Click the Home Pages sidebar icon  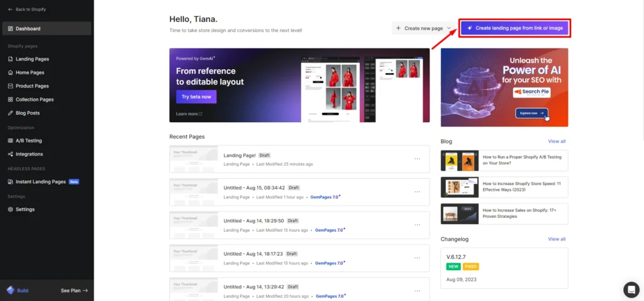click(x=10, y=72)
